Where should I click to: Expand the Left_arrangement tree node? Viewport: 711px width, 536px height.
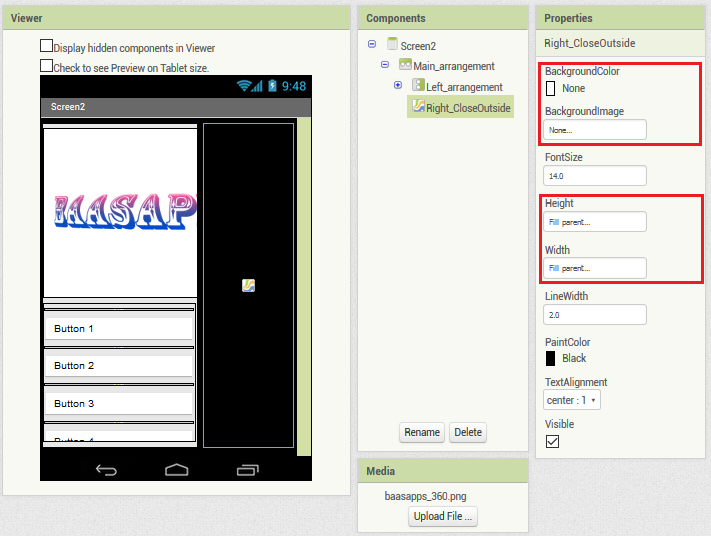tap(398, 85)
